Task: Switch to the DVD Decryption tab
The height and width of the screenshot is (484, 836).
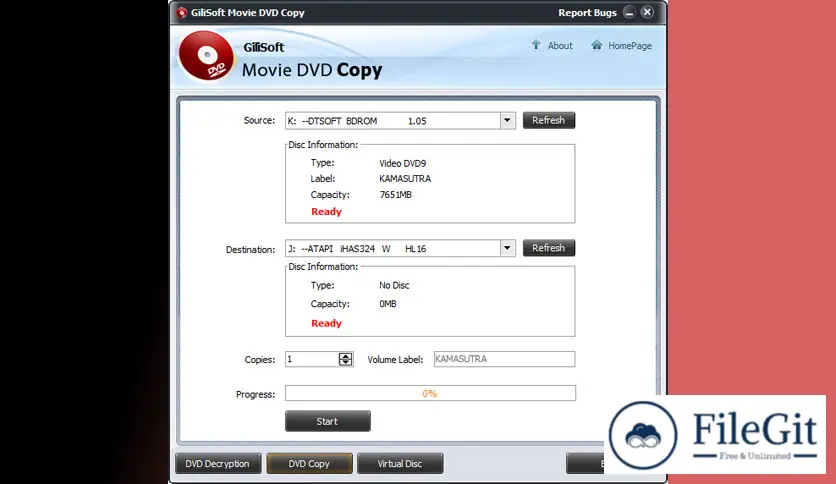Action: (218, 464)
